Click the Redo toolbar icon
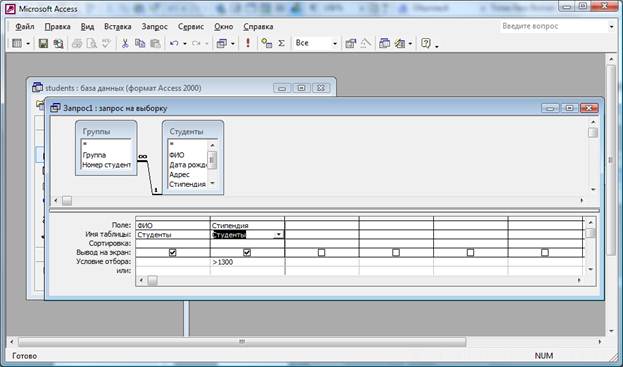 point(196,43)
